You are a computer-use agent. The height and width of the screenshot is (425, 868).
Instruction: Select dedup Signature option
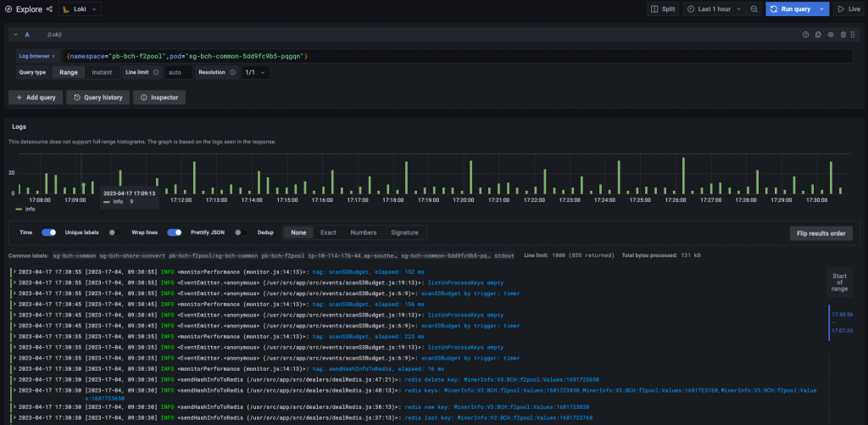click(x=404, y=232)
